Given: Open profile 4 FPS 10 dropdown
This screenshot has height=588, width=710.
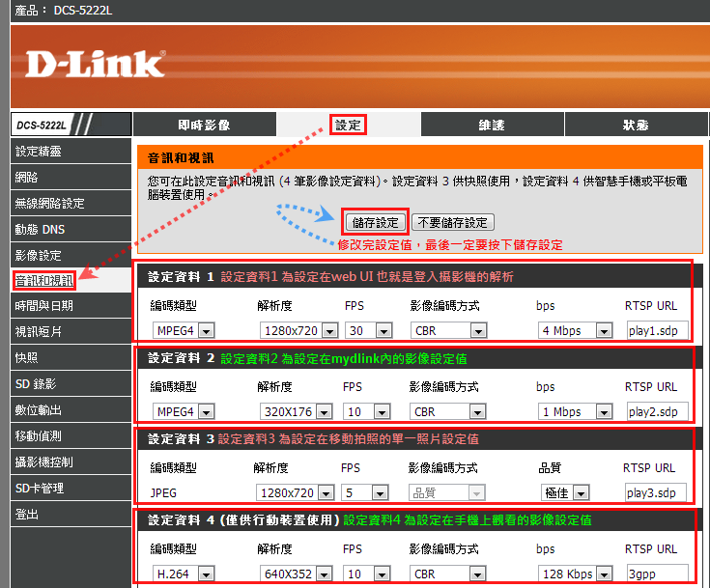Looking at the screenshot, I should 367,574.
